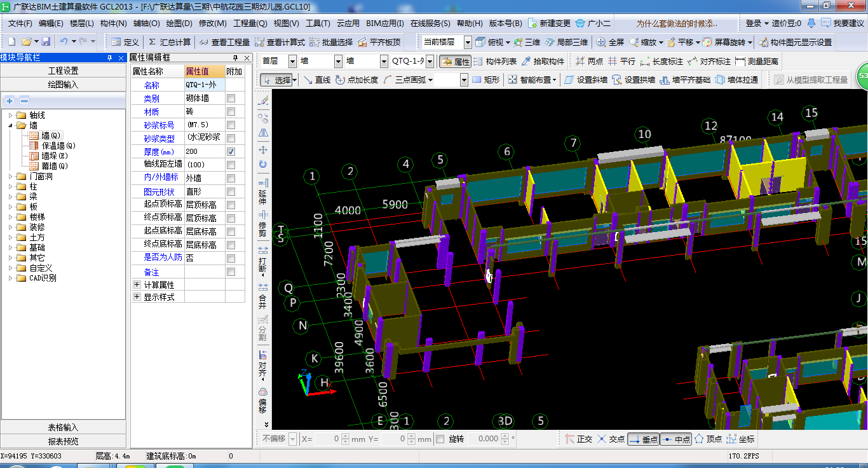Click 设置拱墙 set arched wall
The image size is (868, 468).
pyautogui.click(x=633, y=80)
